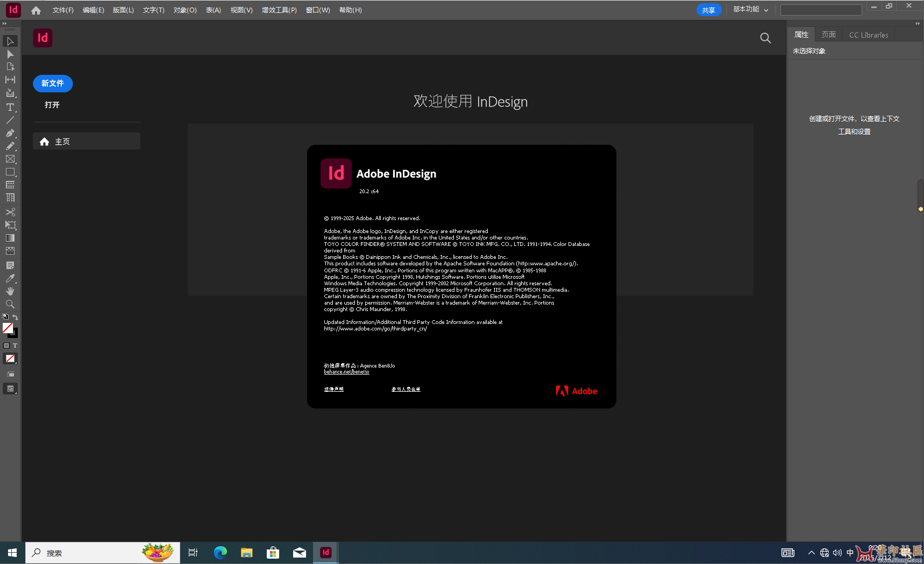Activate the Gap tool

[x=10, y=80]
